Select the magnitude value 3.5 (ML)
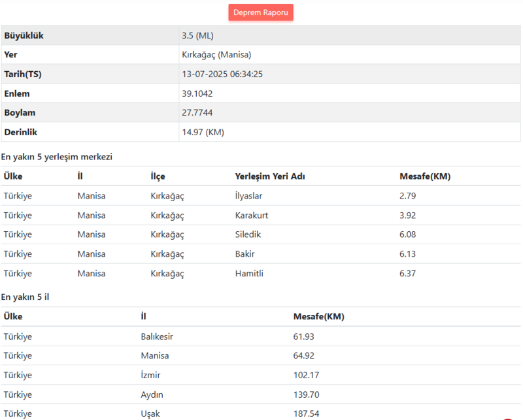Viewport: 523px width, 420px height. (x=197, y=35)
